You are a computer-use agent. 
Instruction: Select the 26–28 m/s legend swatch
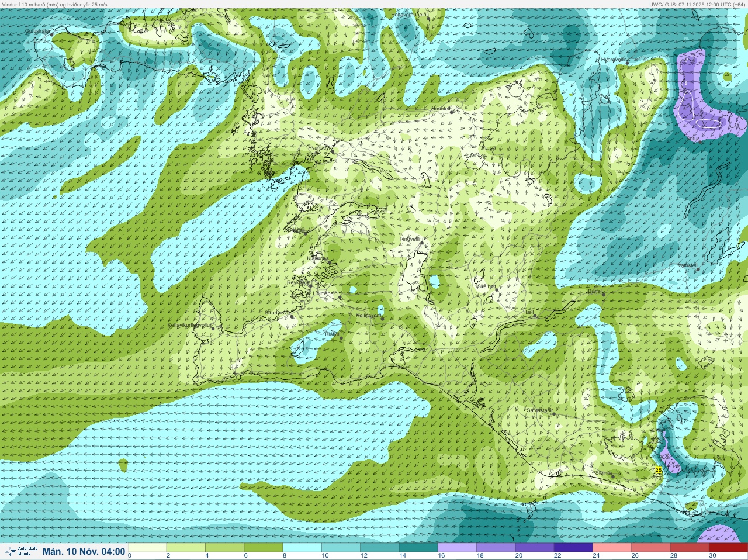point(651,548)
